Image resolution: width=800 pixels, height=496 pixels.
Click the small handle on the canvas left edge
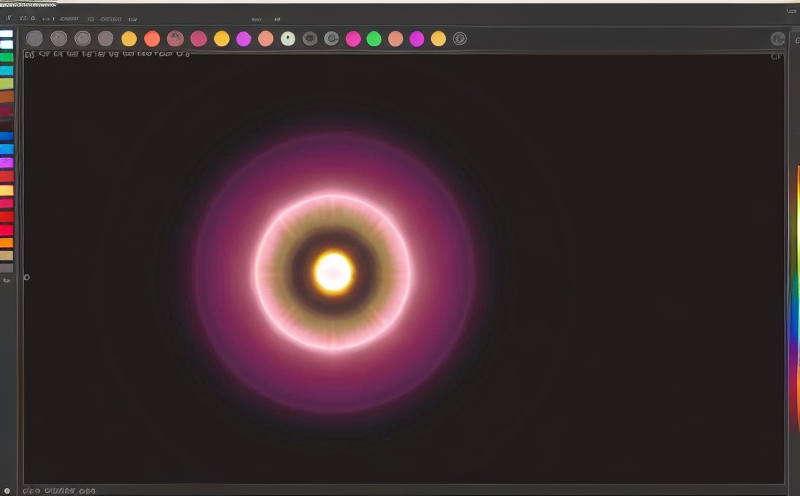(26, 277)
